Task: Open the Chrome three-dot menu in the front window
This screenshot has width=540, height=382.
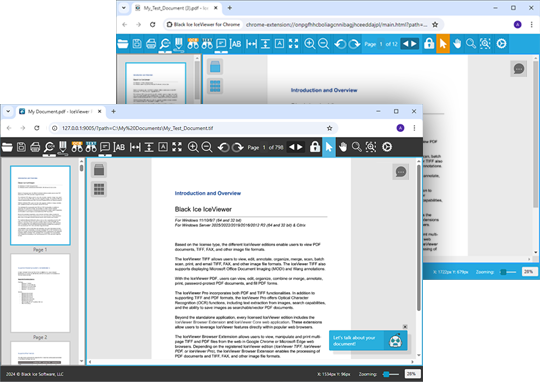Action: 414,128
